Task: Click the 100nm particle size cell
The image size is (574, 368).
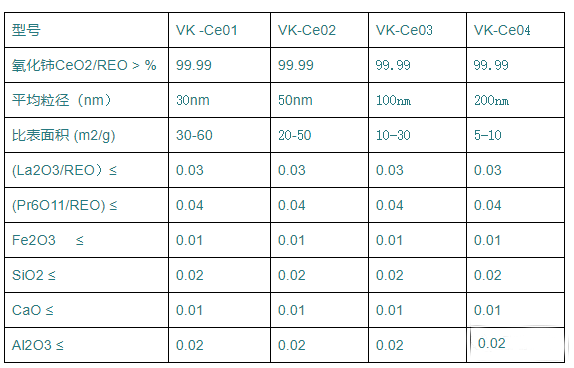Action: [x=417, y=100]
